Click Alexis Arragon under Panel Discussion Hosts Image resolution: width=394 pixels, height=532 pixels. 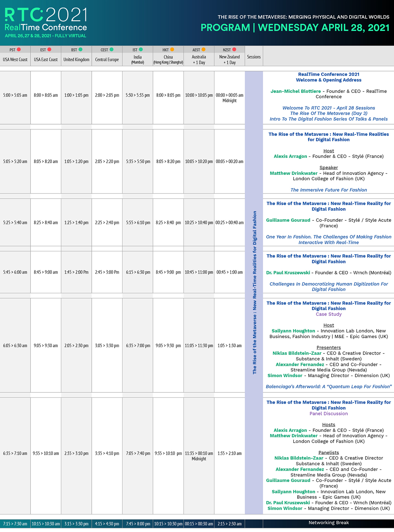(290, 430)
